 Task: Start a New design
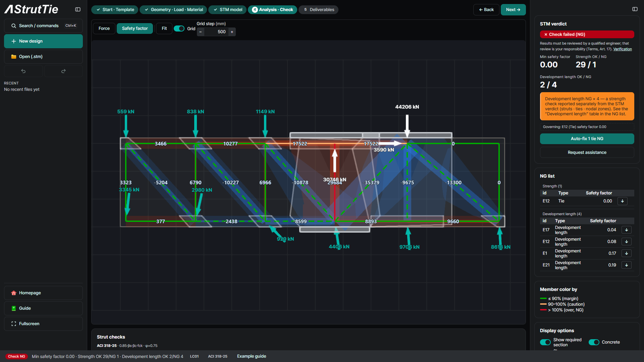pos(43,41)
